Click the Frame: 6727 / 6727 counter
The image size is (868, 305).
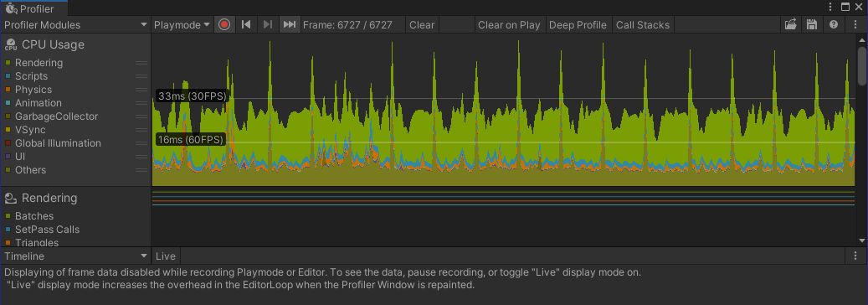pos(347,24)
